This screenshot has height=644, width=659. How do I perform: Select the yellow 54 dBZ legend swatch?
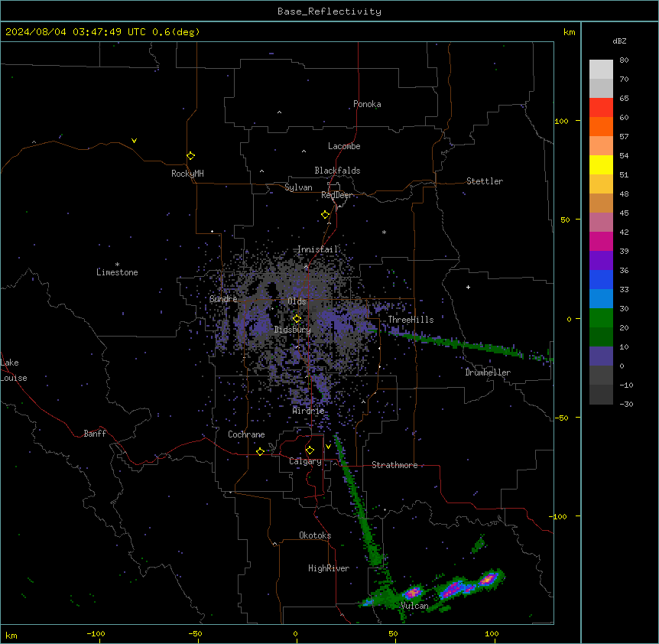point(601,164)
